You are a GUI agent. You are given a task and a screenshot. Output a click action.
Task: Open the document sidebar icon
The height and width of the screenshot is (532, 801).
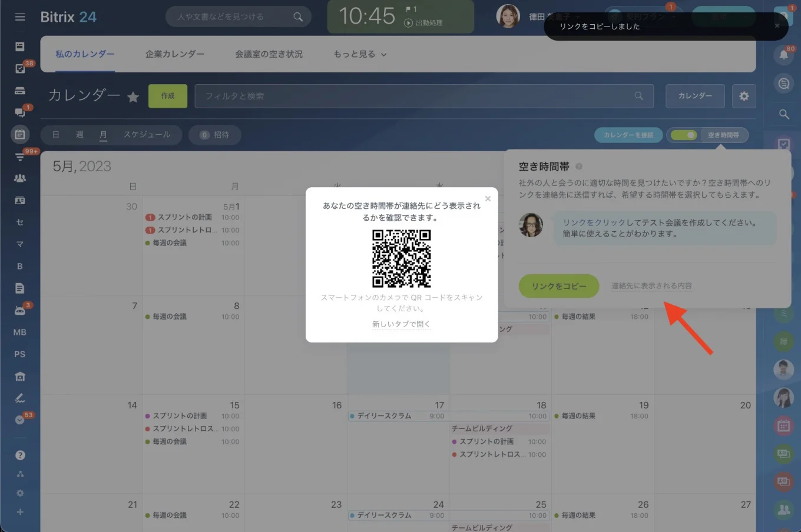click(x=20, y=288)
